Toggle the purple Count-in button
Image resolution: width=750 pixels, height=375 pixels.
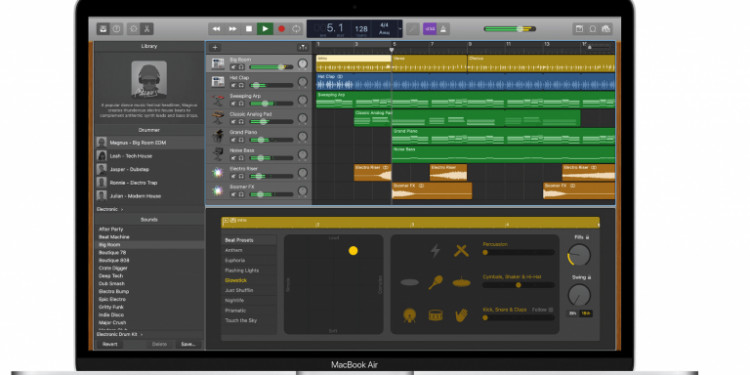click(430, 29)
